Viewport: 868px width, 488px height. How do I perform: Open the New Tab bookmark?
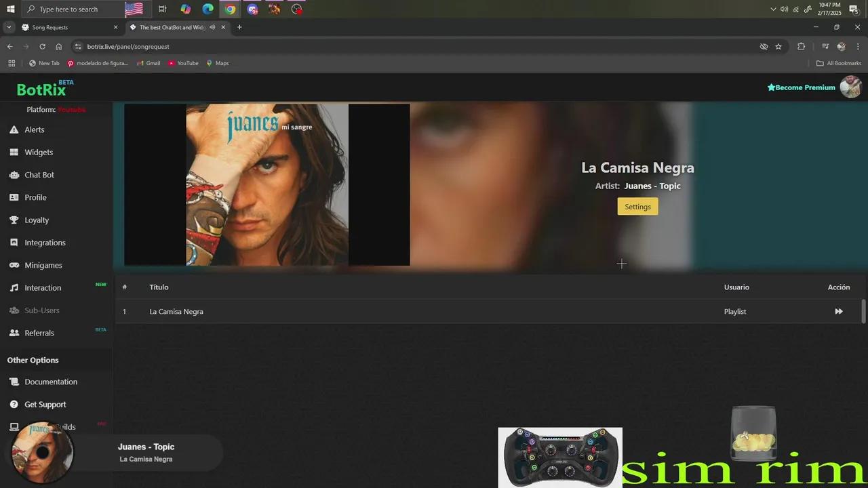[44, 63]
